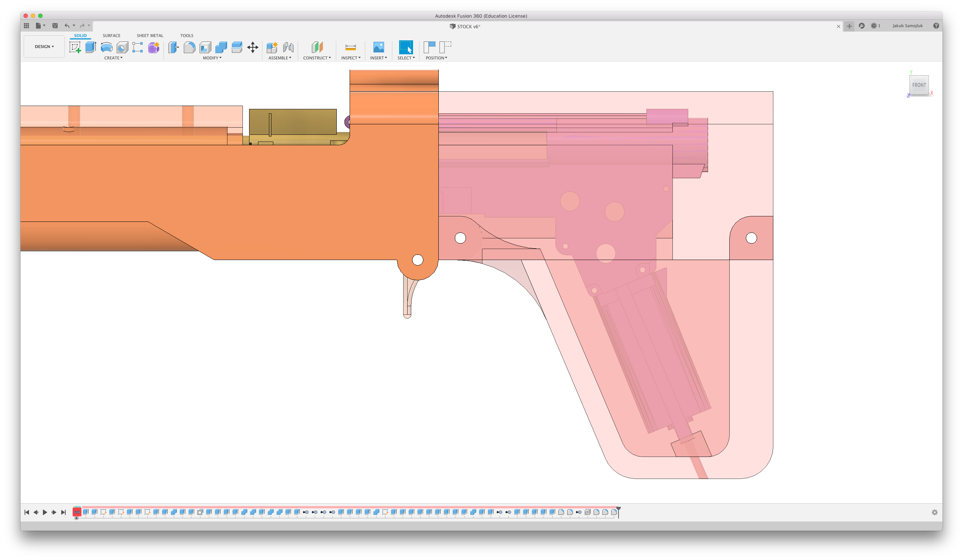Click the Joint tool icon
963x560 pixels.
pyautogui.click(x=288, y=47)
